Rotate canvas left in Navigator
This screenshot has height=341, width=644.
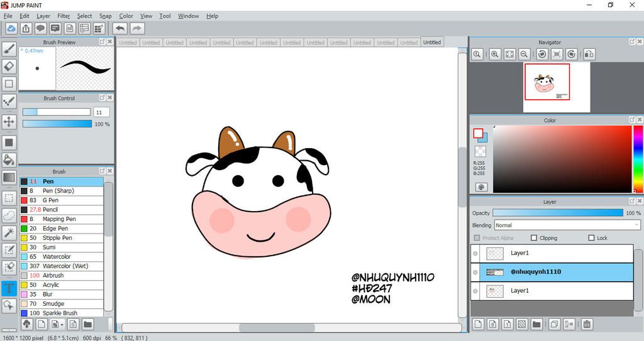pos(542,54)
